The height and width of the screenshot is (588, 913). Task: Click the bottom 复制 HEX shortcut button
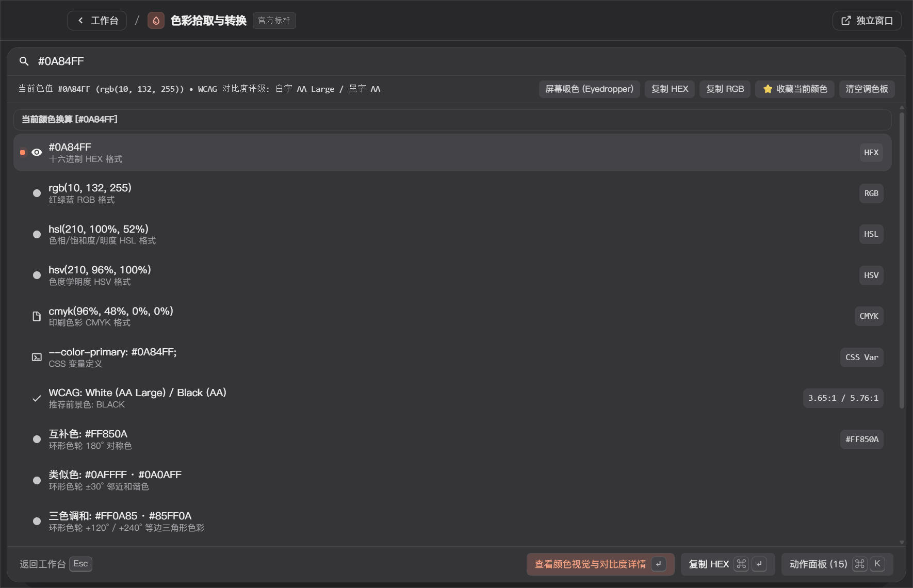click(728, 564)
